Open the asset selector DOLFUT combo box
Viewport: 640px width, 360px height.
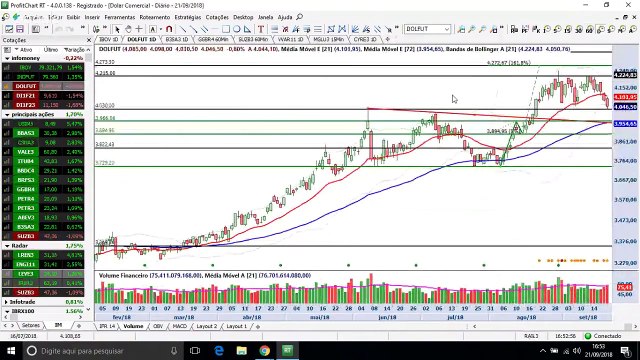pyautogui.click(x=427, y=29)
